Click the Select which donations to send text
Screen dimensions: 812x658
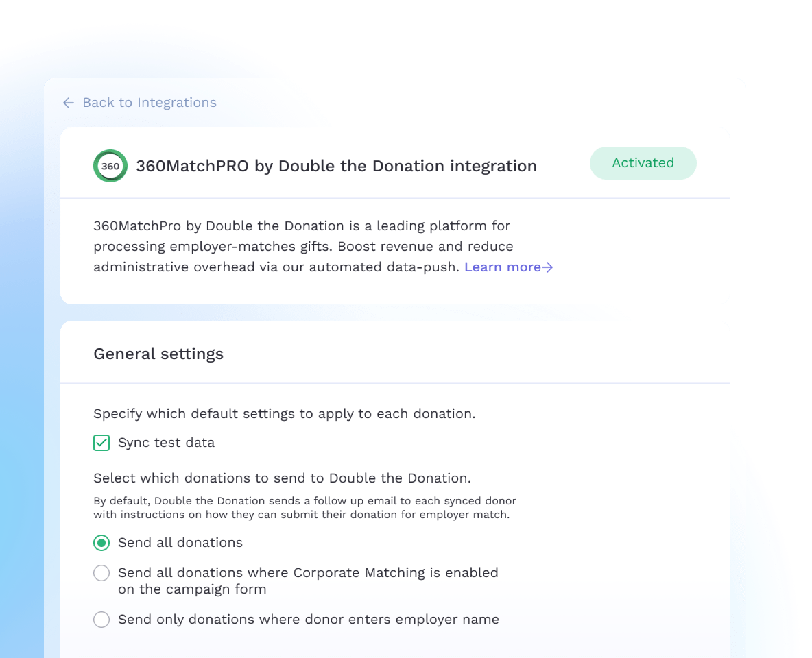click(283, 478)
